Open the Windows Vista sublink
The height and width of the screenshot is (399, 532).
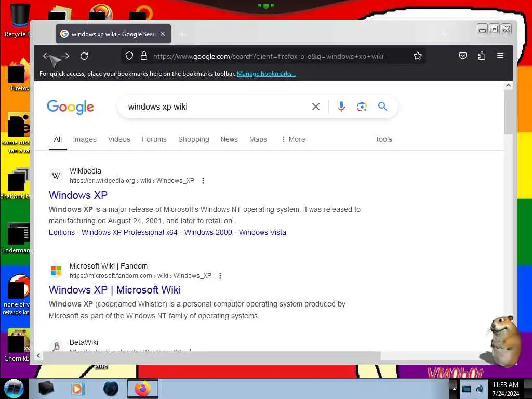point(262,232)
